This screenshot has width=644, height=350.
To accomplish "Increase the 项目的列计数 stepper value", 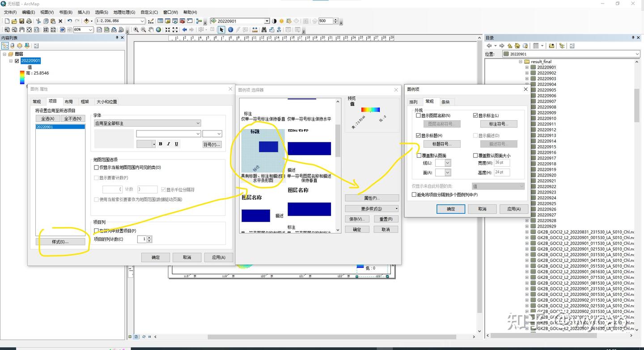I will pyautogui.click(x=149, y=238).
